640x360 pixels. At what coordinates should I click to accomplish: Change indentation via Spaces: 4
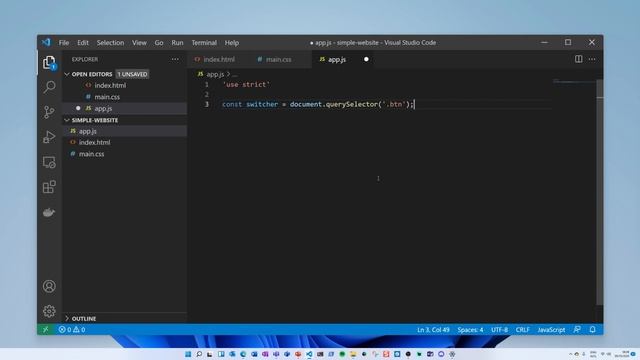(470, 329)
